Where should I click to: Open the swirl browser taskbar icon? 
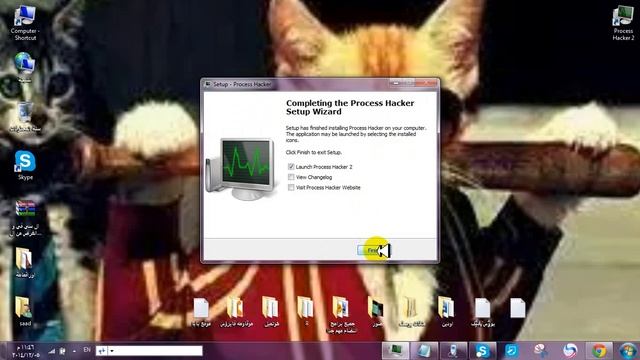pyautogui.click(x=570, y=351)
